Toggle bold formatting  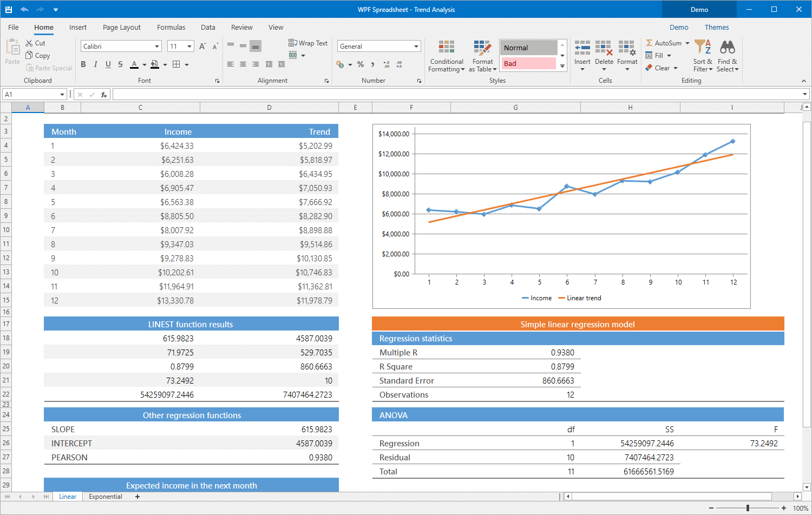83,64
